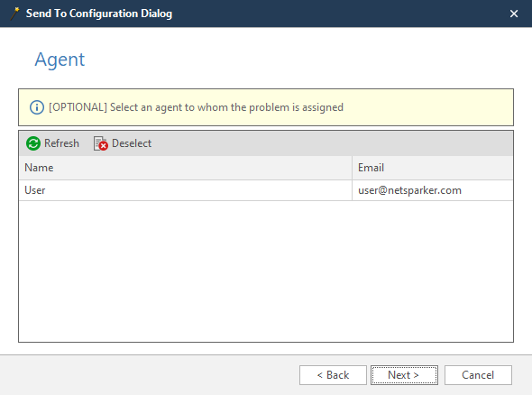Viewport: 532px width, 395px height.
Task: Close the Send To Configuration Dialog
Action: pos(514,14)
